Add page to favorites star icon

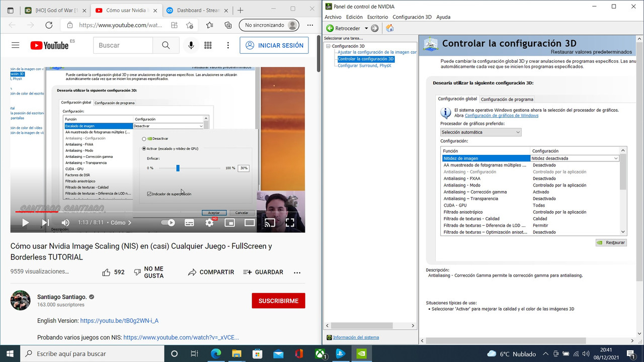click(x=189, y=25)
